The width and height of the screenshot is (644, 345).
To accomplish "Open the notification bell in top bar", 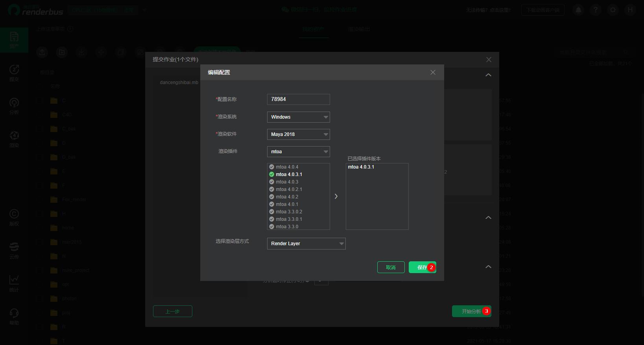I will click(x=578, y=10).
